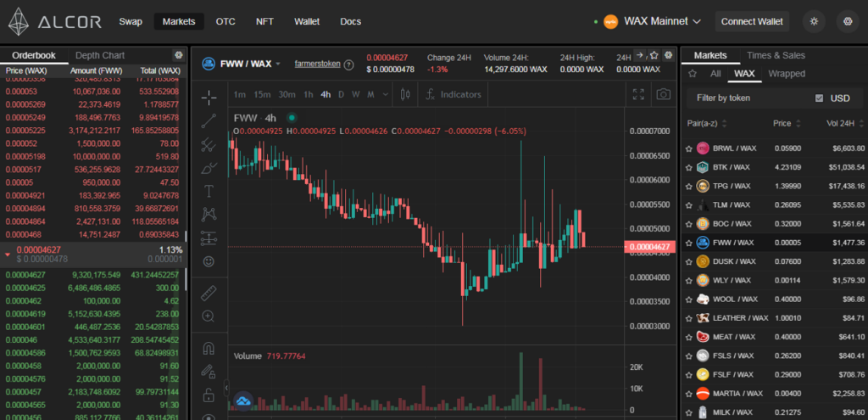Open the emoji icons tool
Screen dimensions: 868x420
click(209, 261)
